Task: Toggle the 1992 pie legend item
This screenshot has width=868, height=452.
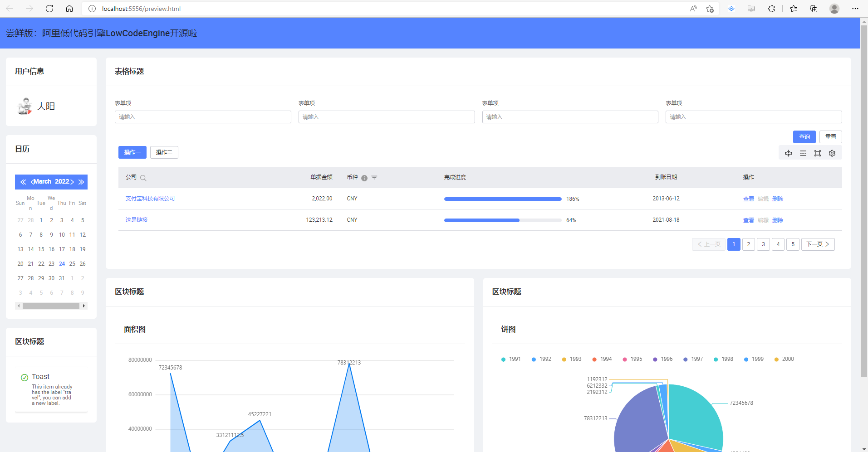Action: (541, 359)
